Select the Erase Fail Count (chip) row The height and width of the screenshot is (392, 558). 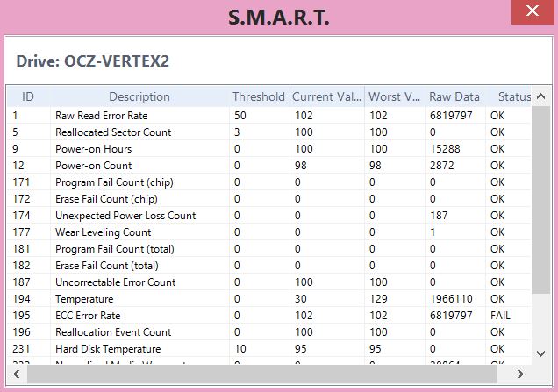(x=269, y=199)
